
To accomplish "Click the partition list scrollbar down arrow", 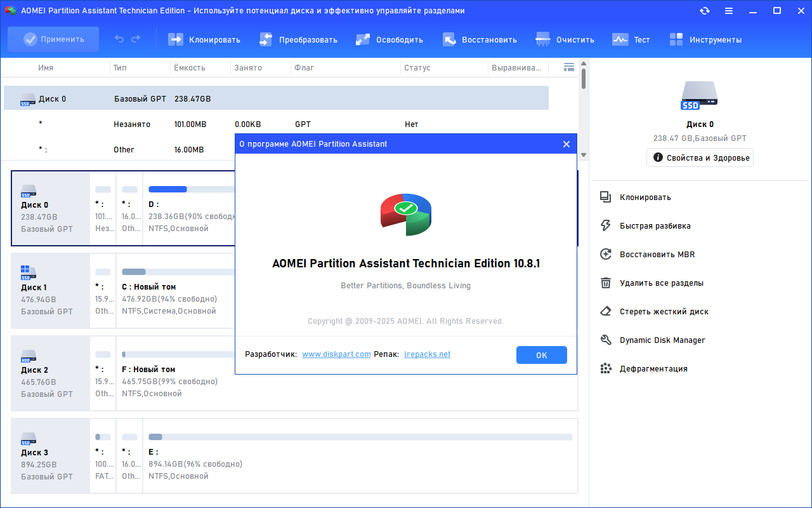I will [584, 154].
